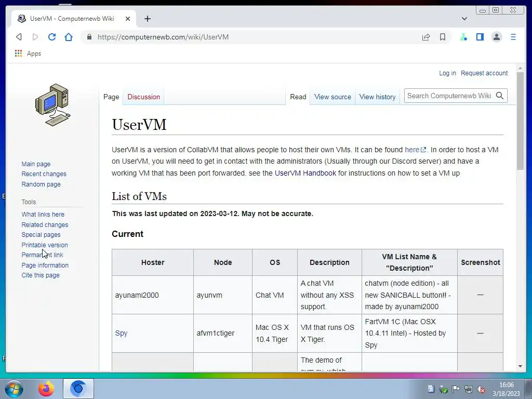This screenshot has width=532, height=399.
Task: Click the Log in link
Action: click(x=447, y=73)
